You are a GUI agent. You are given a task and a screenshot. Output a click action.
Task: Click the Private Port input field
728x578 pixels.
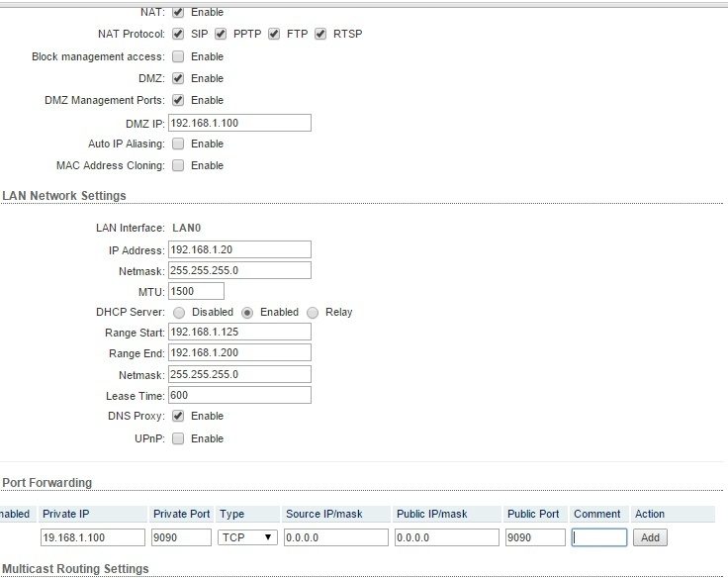(x=182, y=537)
